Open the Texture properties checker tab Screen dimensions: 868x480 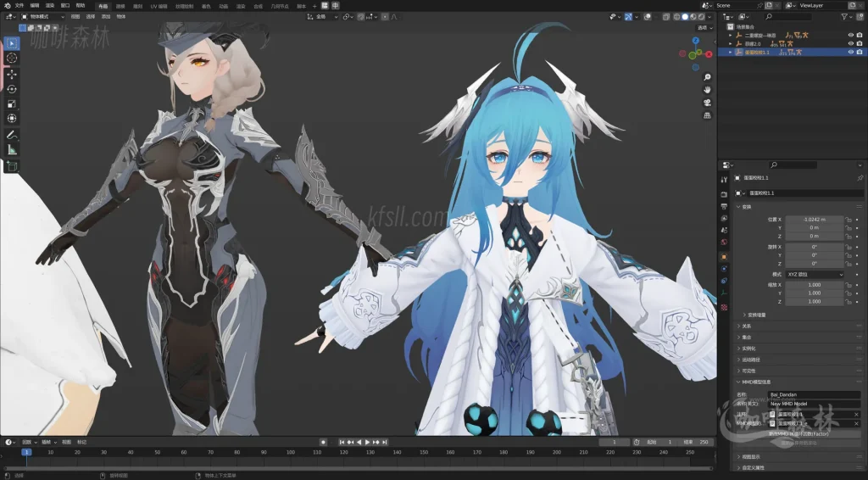724,307
